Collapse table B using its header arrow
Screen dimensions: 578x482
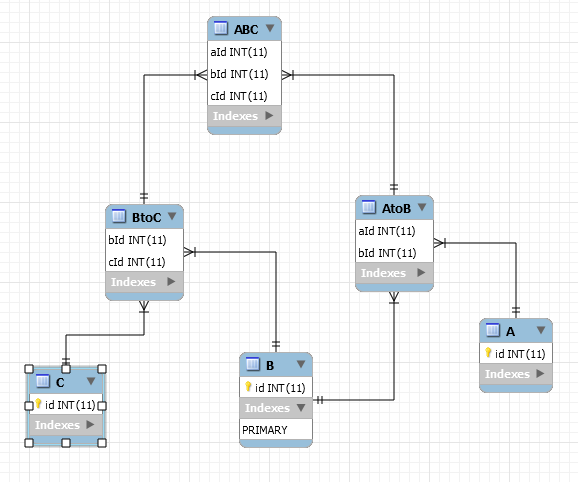301,364
